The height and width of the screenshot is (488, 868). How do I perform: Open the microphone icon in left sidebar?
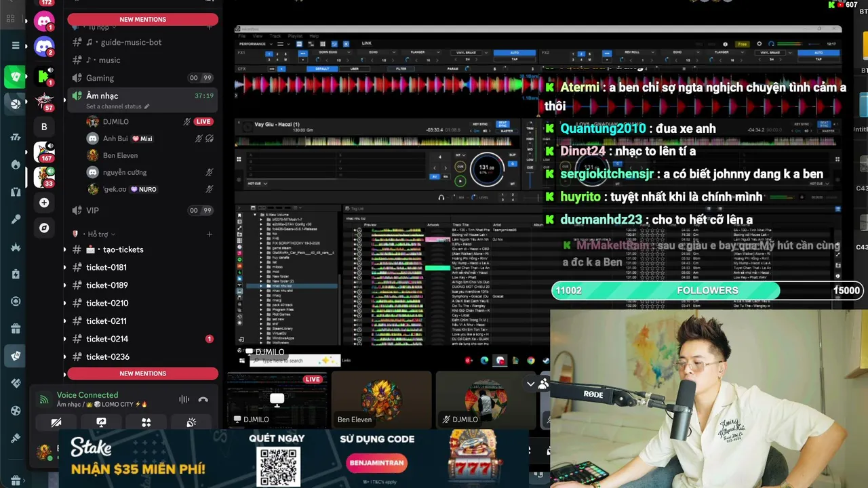(16, 219)
